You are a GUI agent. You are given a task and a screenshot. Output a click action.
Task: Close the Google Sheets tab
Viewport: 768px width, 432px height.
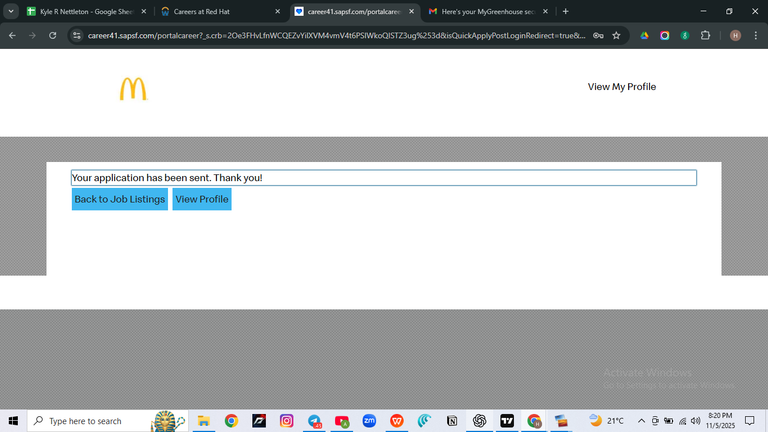coord(144,11)
